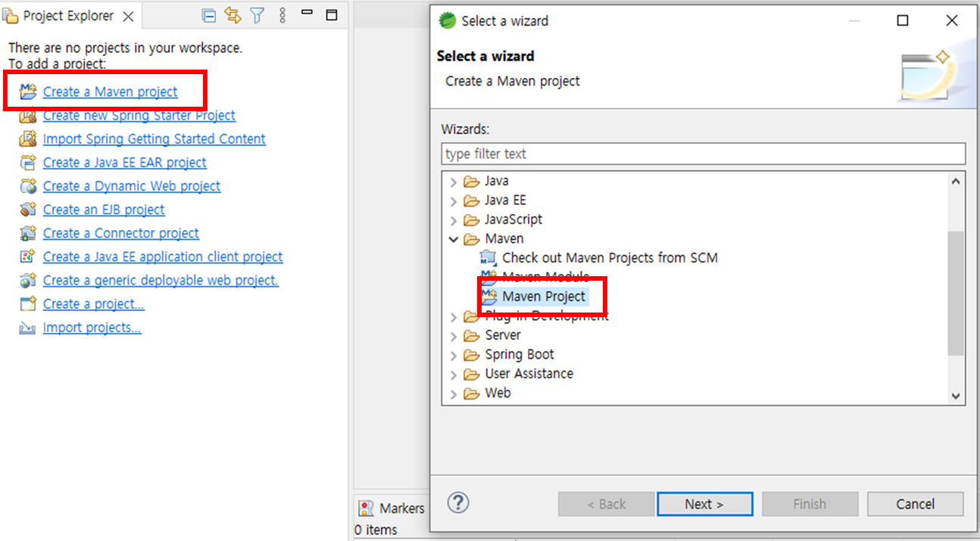Maximize the Select a wizard dialog
980x541 pixels.
[x=903, y=20]
